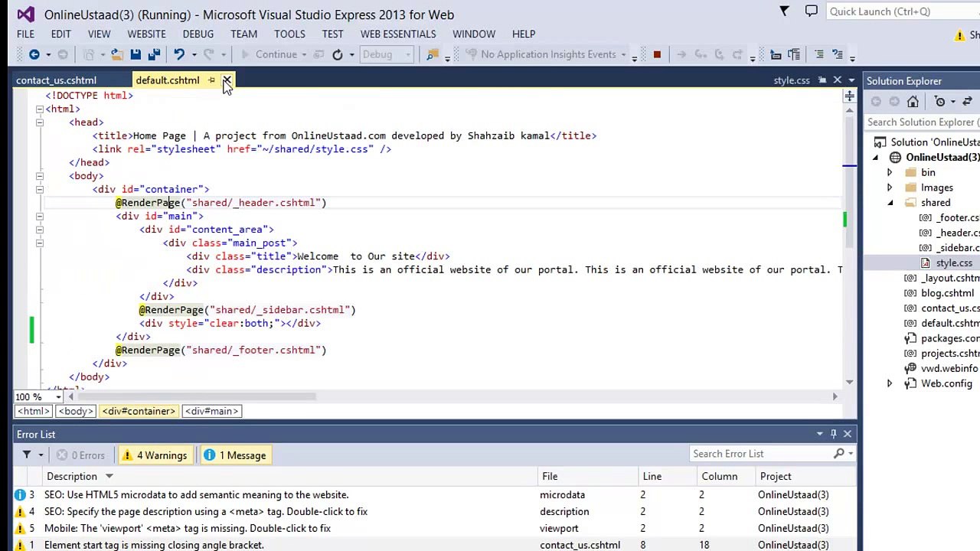Click the Continue debugging button
Viewport: 980px width, 551px height.
pyautogui.click(x=269, y=54)
